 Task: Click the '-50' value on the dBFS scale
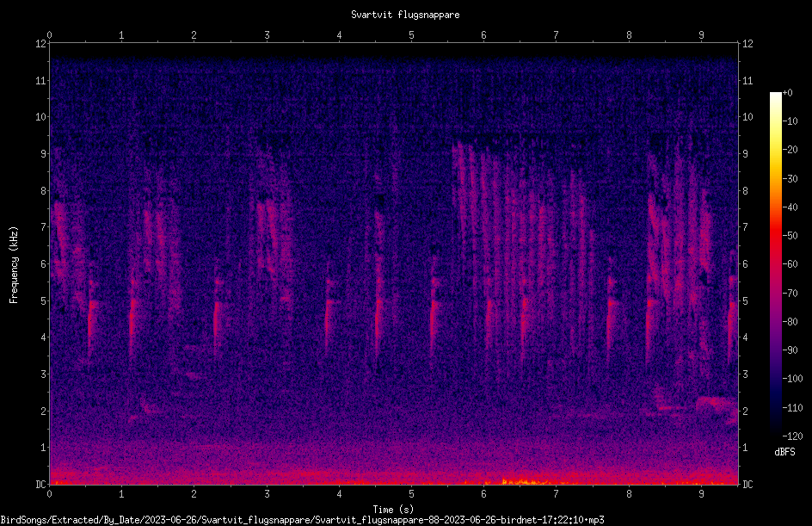click(790, 236)
